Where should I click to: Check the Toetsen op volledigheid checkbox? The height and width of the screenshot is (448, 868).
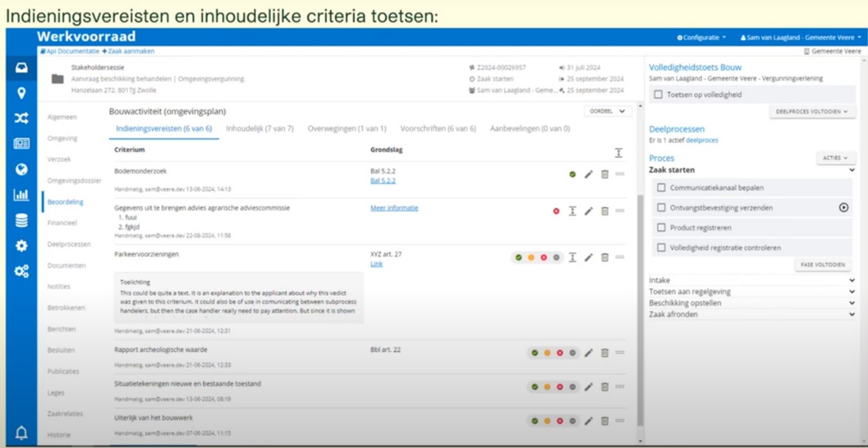click(x=658, y=95)
